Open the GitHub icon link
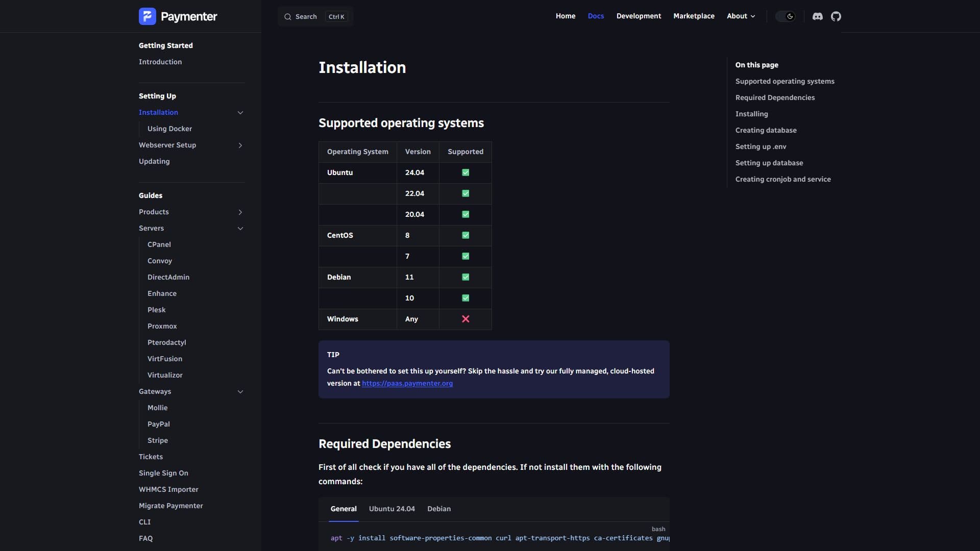The width and height of the screenshot is (980, 551). coord(836,16)
